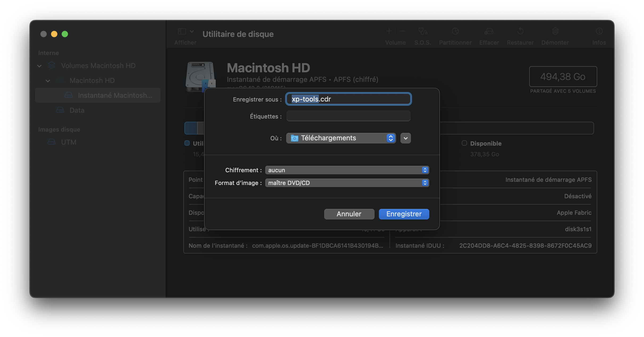Click the Afficher sidebar view icon
Viewport: 644px width, 337px height.
182,32
